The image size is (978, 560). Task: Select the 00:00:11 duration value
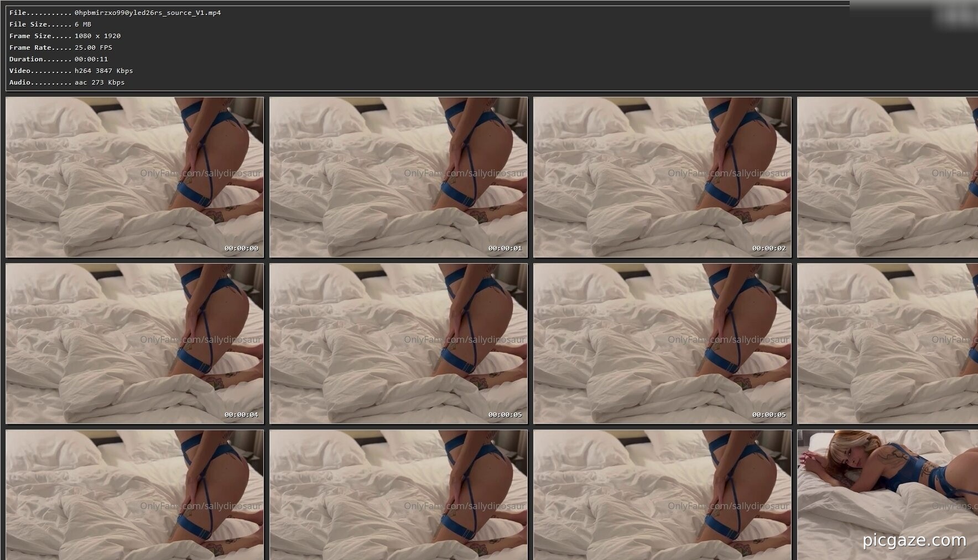[x=91, y=59]
